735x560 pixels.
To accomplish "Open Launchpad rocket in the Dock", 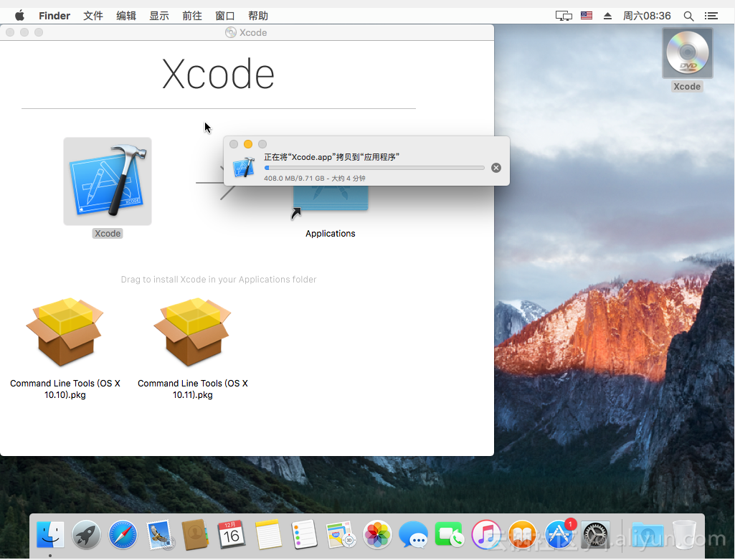I will point(86,534).
